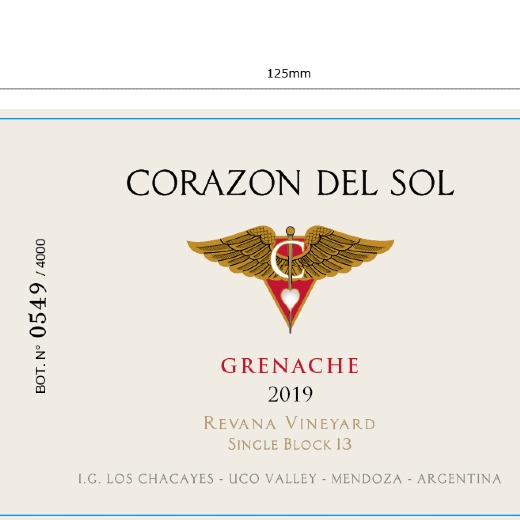
Task: Select the Revana Vineyard text
Action: pyautogui.click(x=289, y=423)
